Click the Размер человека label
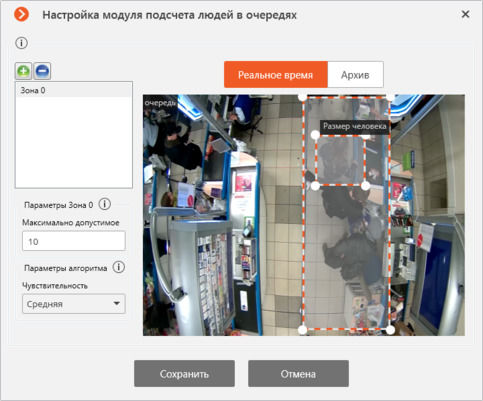Viewport: 483px width, 401px height. (x=355, y=126)
